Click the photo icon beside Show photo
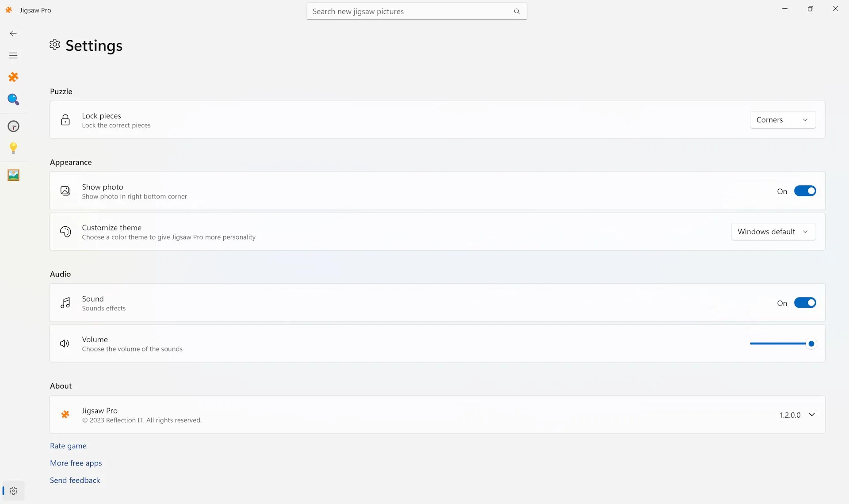The width and height of the screenshot is (849, 504). pyautogui.click(x=65, y=191)
